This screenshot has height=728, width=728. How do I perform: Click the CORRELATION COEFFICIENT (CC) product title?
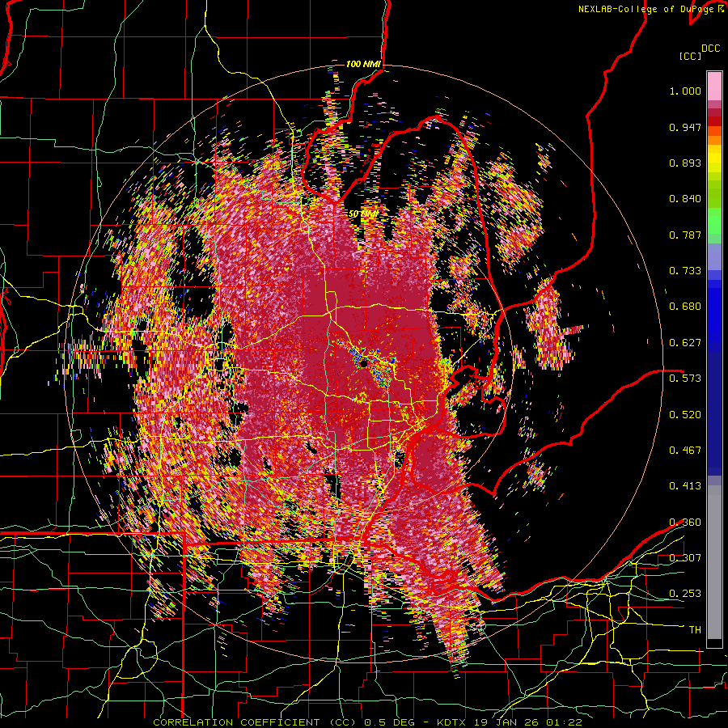pyautogui.click(x=256, y=722)
